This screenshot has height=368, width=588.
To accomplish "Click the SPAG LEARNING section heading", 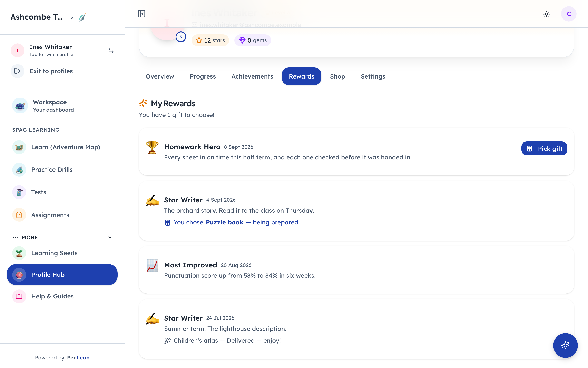I will (x=36, y=130).
